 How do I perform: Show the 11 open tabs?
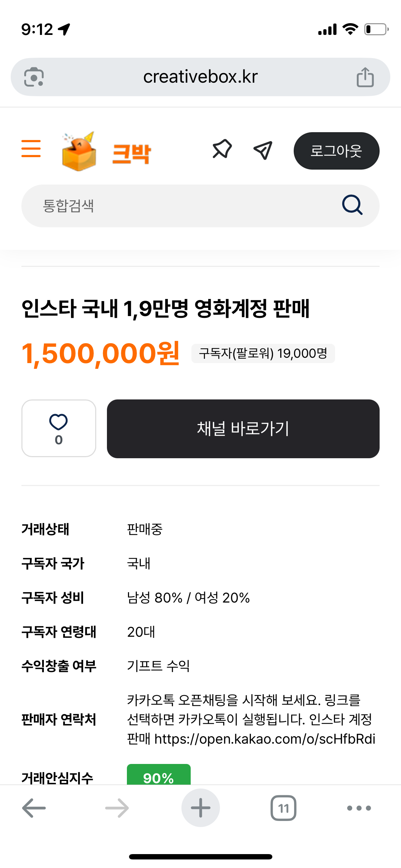[x=283, y=808]
